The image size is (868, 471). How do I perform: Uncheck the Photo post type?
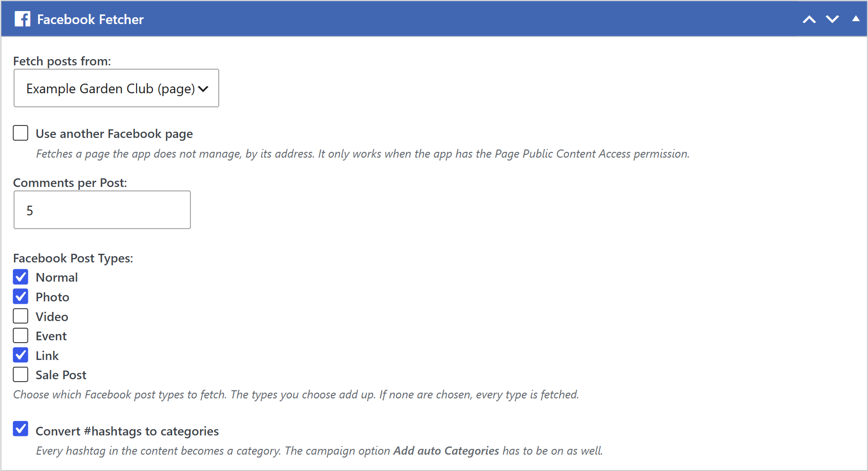pyautogui.click(x=21, y=297)
